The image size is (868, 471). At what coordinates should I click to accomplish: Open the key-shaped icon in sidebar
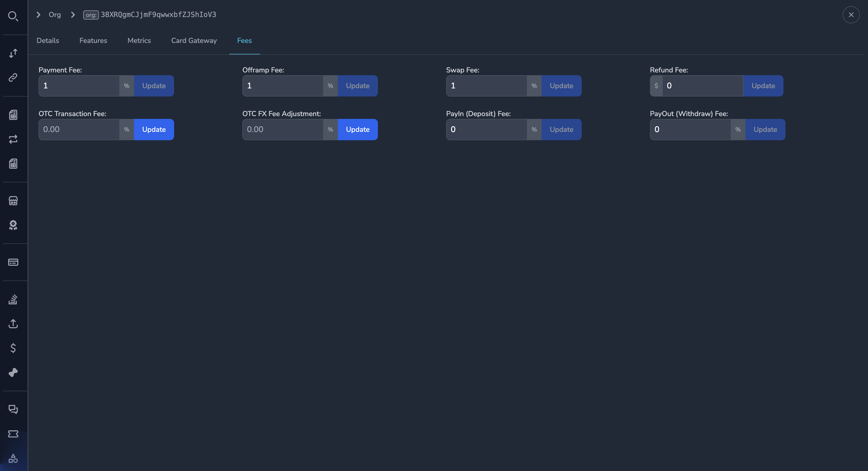point(13,372)
